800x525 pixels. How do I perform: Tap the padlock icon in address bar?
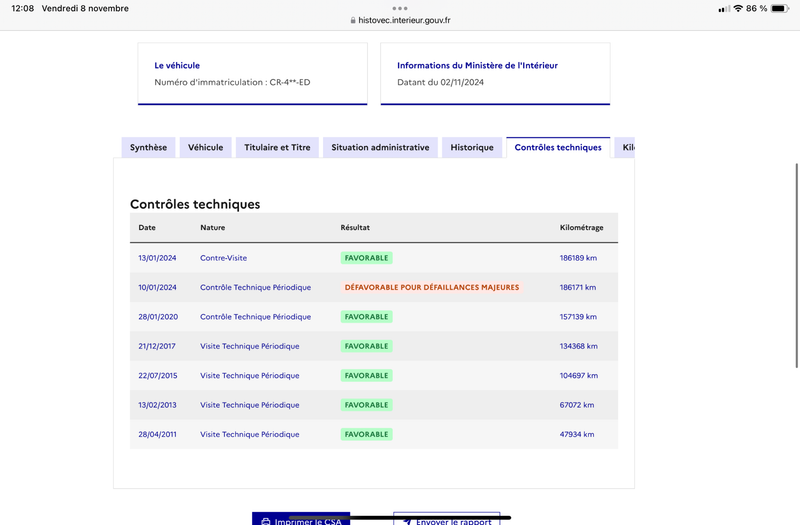(x=353, y=20)
